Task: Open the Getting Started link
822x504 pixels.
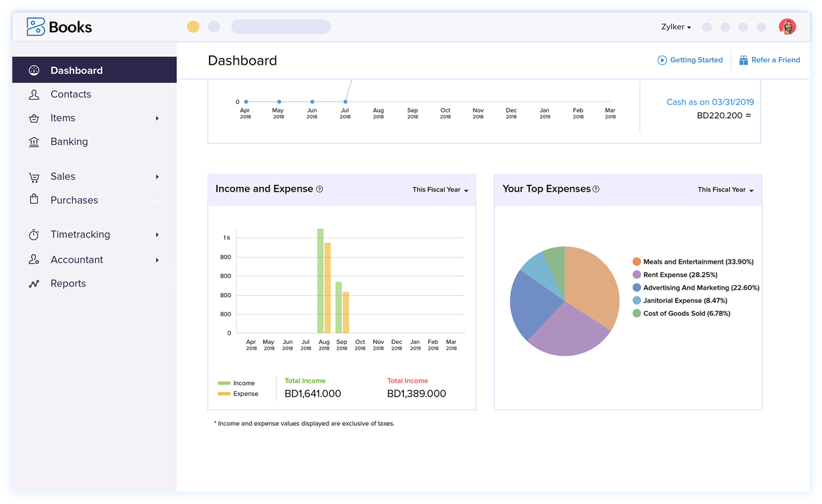Action: point(690,60)
